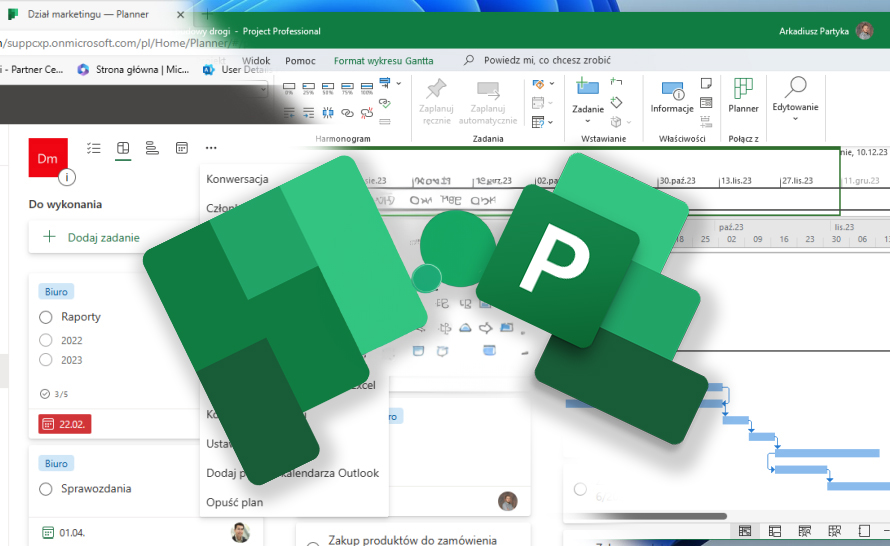Open the Edytowanie search button
890x546 pixels.
coord(795,94)
